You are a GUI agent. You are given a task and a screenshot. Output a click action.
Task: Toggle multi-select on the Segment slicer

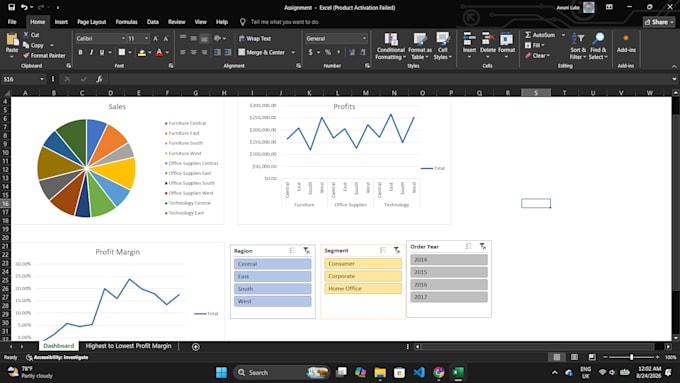coord(383,250)
